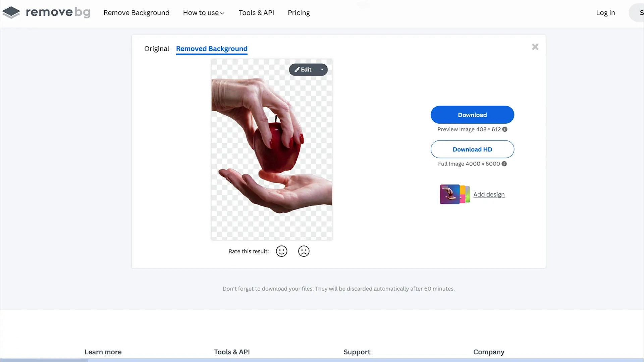Open the Edit button dropdown arrow

coord(322,69)
